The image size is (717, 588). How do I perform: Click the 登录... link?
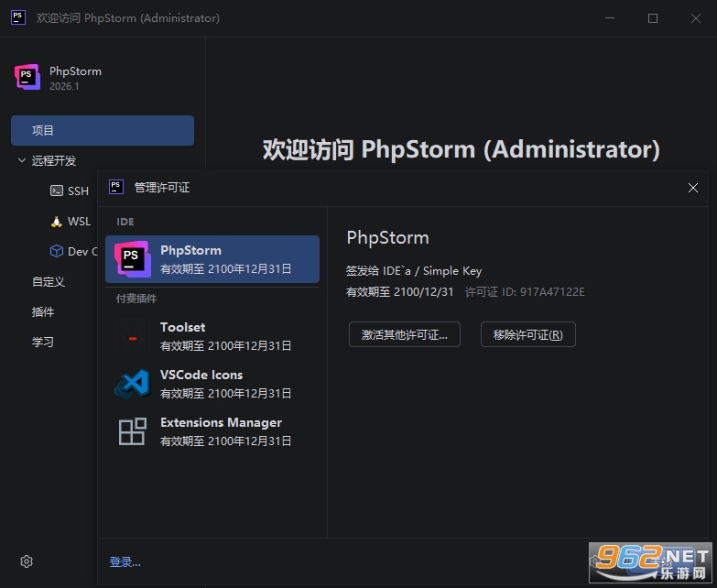(x=125, y=562)
